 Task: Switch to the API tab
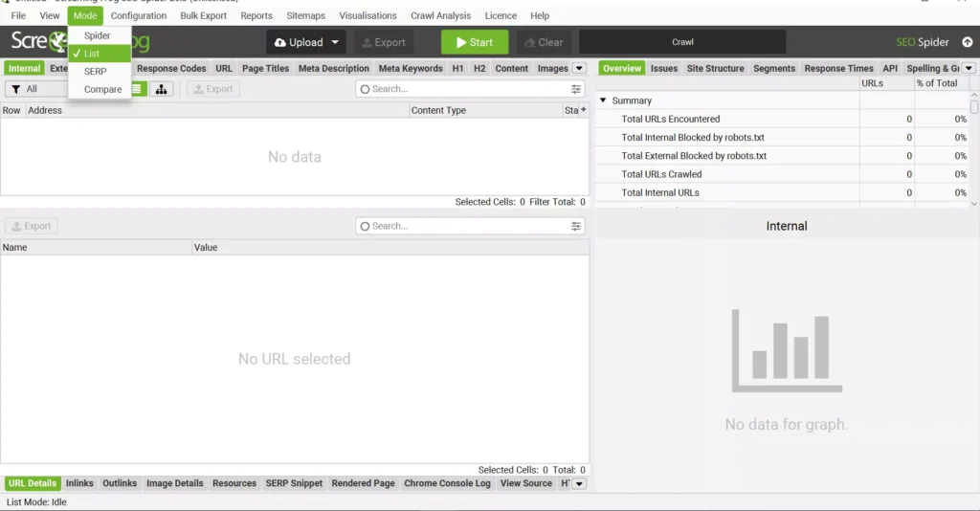tap(890, 68)
